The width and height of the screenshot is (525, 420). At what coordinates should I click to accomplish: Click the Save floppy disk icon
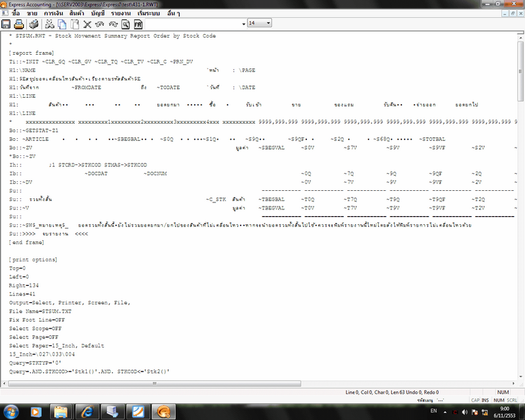point(6,24)
